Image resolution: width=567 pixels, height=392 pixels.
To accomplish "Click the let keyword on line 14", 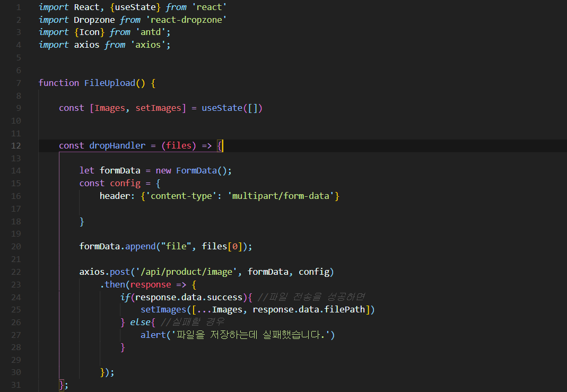I will click(x=87, y=170).
